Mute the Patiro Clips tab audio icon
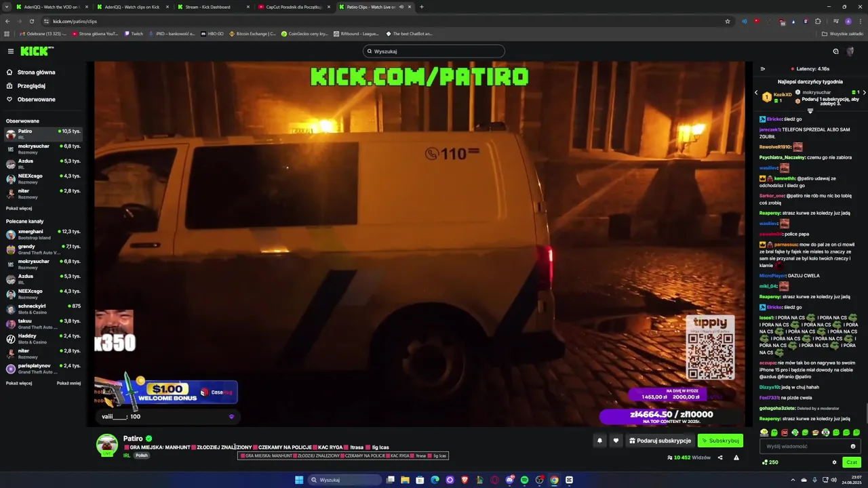Viewport: 868px width, 488px height. pos(401,7)
